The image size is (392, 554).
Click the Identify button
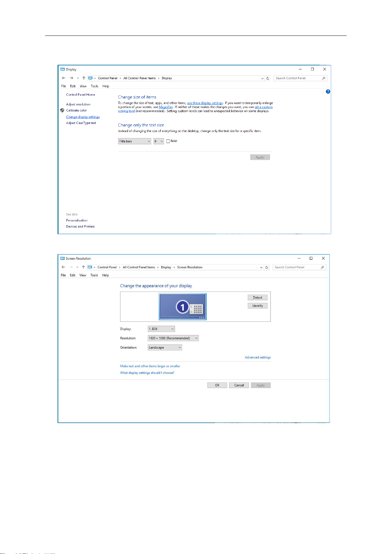[257, 306]
